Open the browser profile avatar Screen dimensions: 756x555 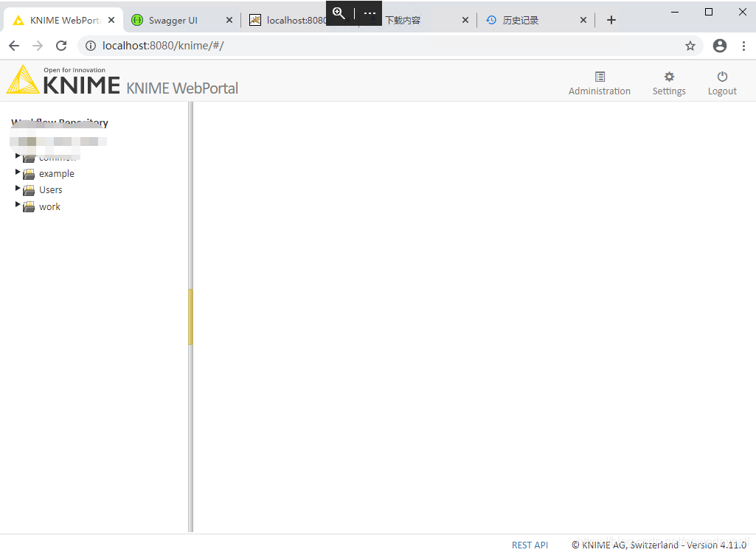click(x=720, y=46)
